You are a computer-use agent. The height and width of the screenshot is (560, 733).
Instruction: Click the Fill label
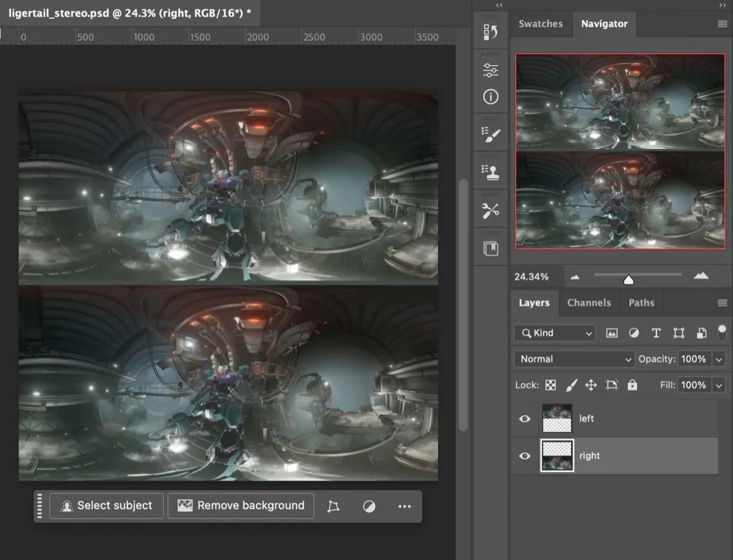click(668, 385)
